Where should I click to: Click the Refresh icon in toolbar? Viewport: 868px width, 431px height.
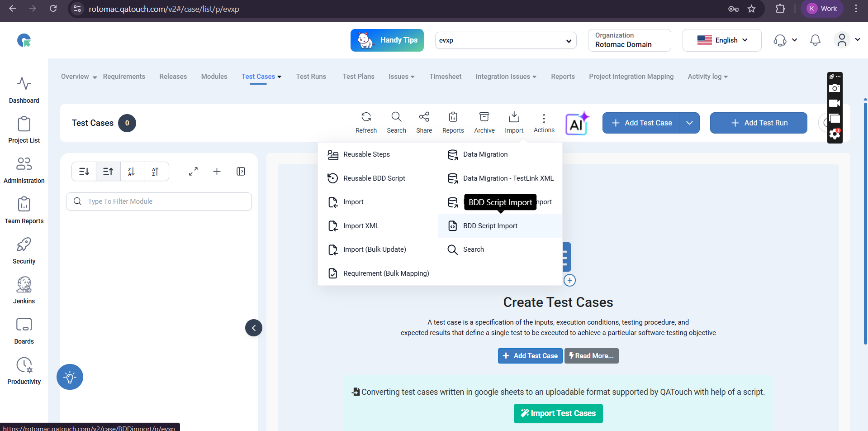coord(366,123)
